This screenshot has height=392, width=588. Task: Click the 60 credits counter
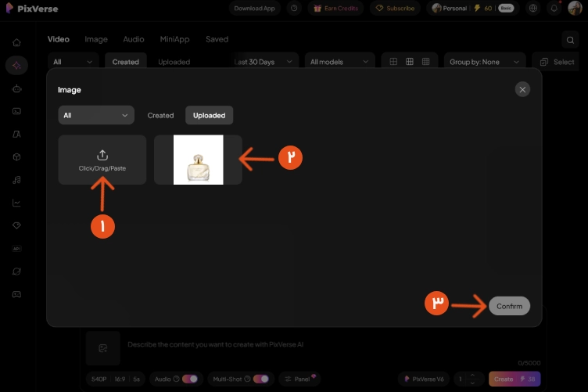tap(483, 9)
